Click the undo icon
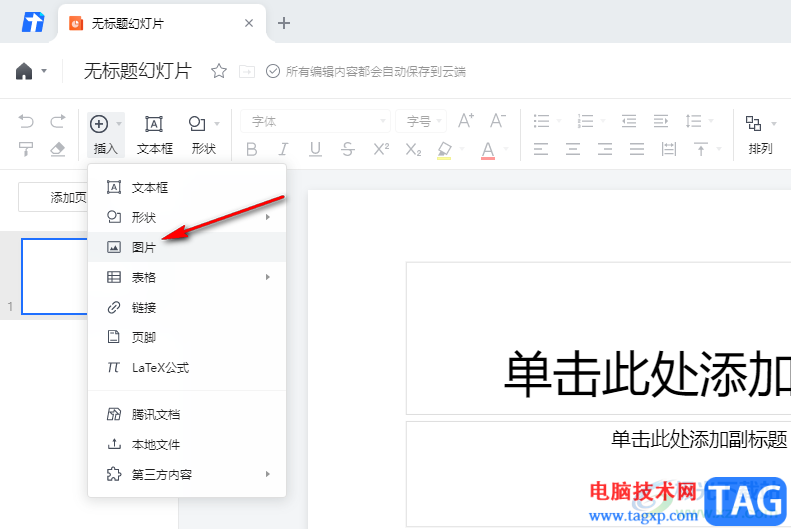Image resolution: width=791 pixels, height=529 pixels. tap(26, 121)
